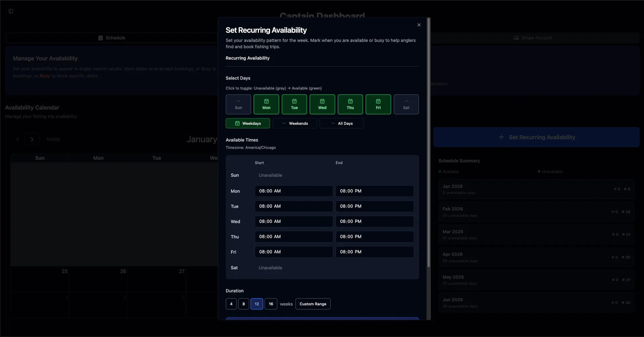644x337 pixels.
Task: Open Thursday's start time picker
Action: pyautogui.click(x=294, y=236)
